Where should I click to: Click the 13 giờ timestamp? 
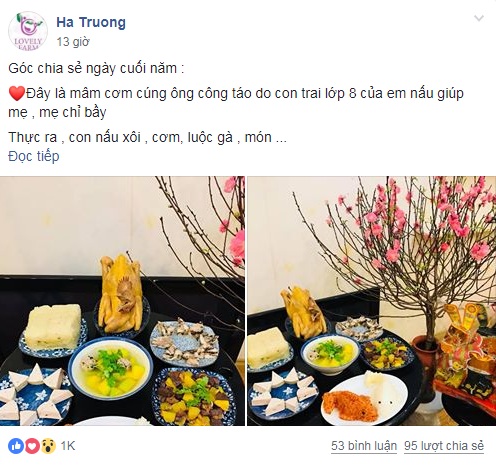tap(73, 42)
